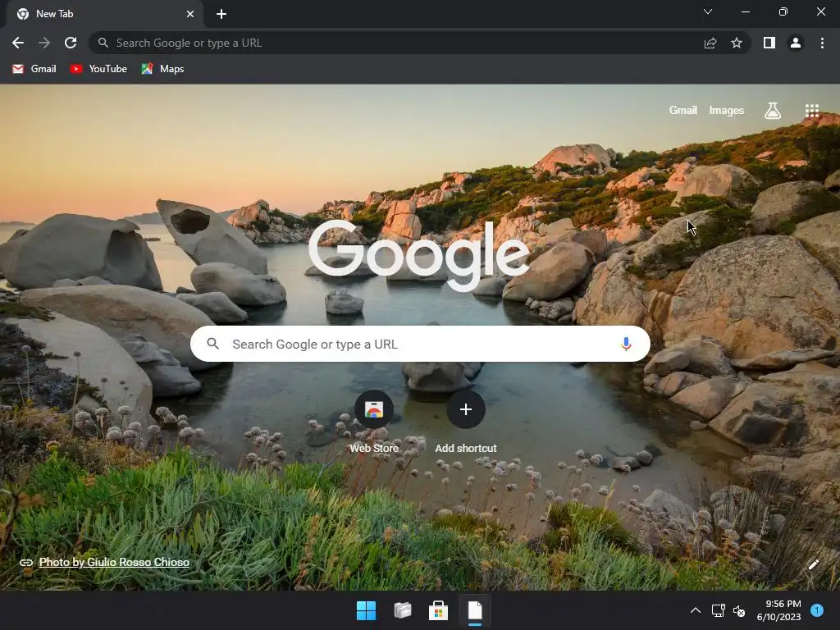Click the Gmail link near Images

click(x=683, y=111)
